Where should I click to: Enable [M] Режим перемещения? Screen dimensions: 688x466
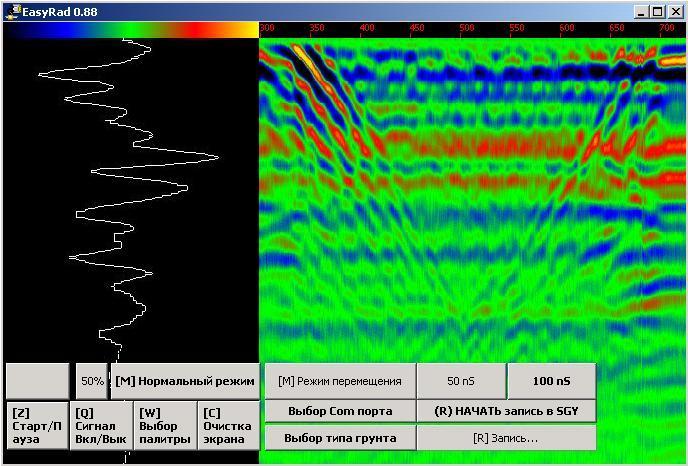click(339, 381)
